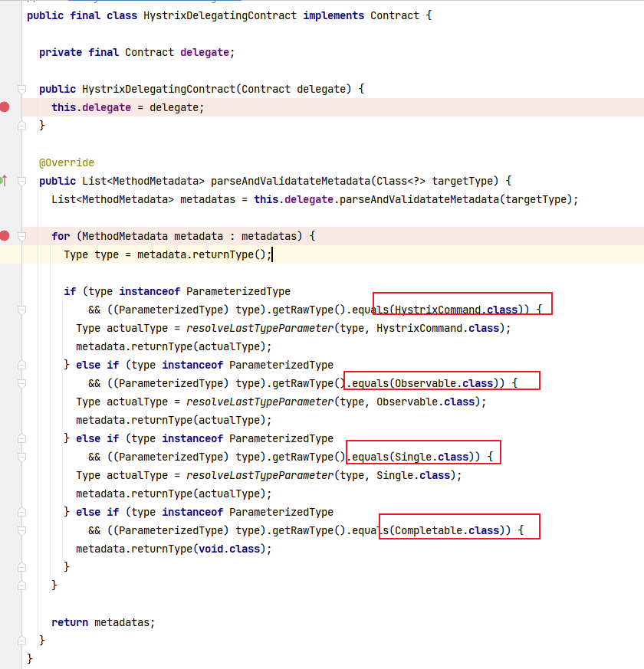Click 'void.class' in metadata.returnType call

(229, 549)
